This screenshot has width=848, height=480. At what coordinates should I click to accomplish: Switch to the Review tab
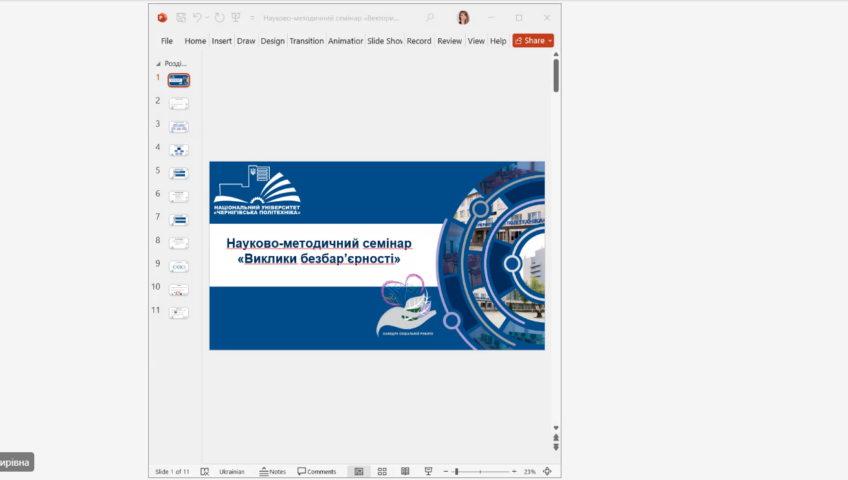pyautogui.click(x=449, y=41)
